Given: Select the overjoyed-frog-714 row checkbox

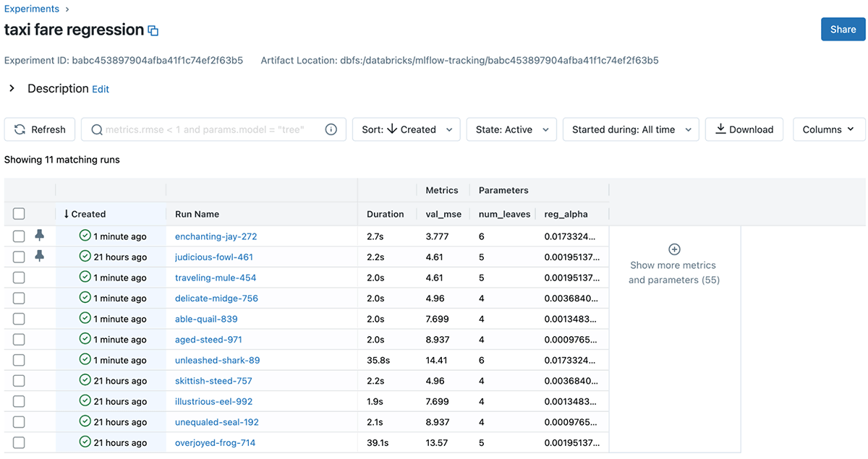Looking at the screenshot, I should [19, 442].
